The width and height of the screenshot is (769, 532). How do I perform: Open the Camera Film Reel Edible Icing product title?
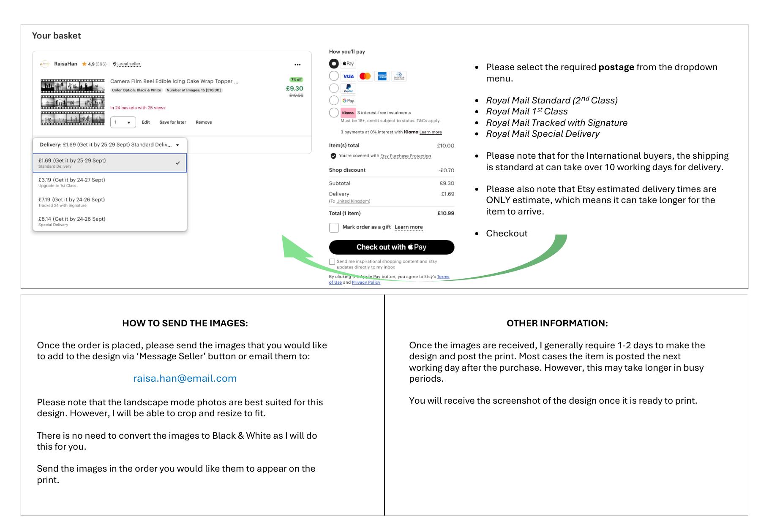pyautogui.click(x=174, y=81)
